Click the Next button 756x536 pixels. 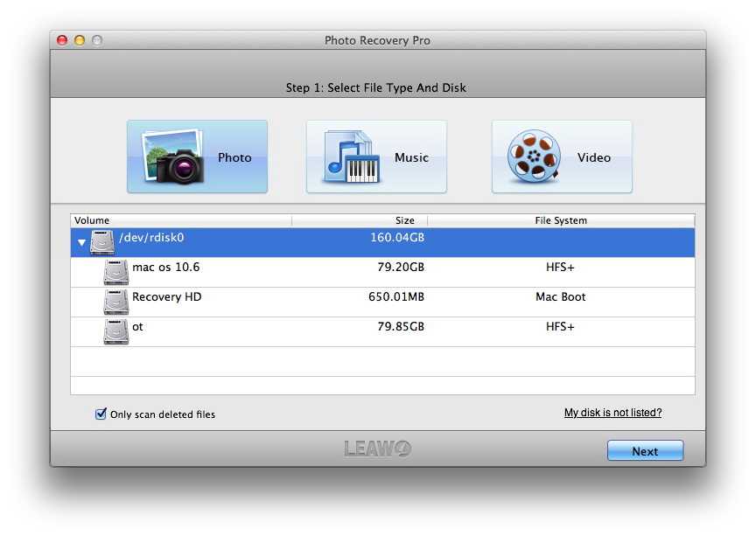[x=645, y=450]
